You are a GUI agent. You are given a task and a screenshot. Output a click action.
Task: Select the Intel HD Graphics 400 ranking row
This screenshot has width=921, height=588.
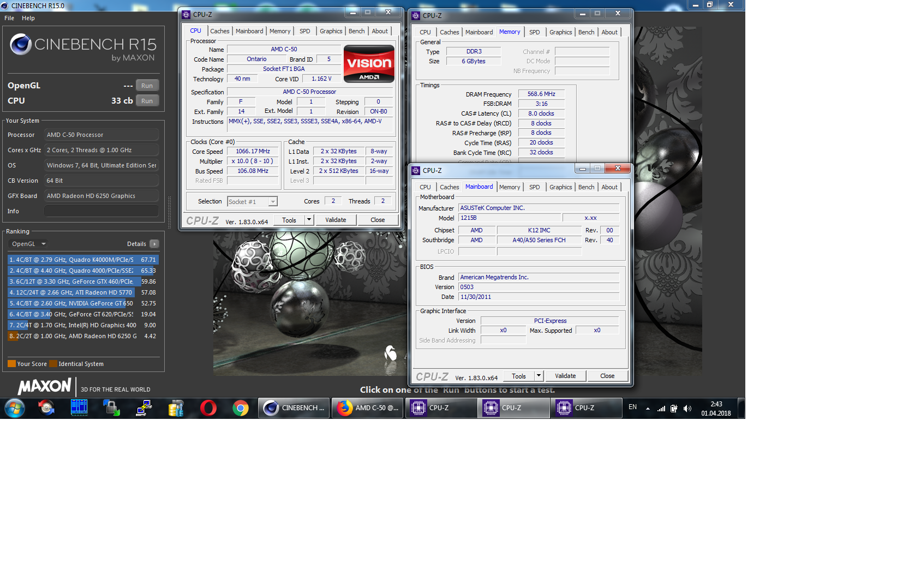(83, 325)
